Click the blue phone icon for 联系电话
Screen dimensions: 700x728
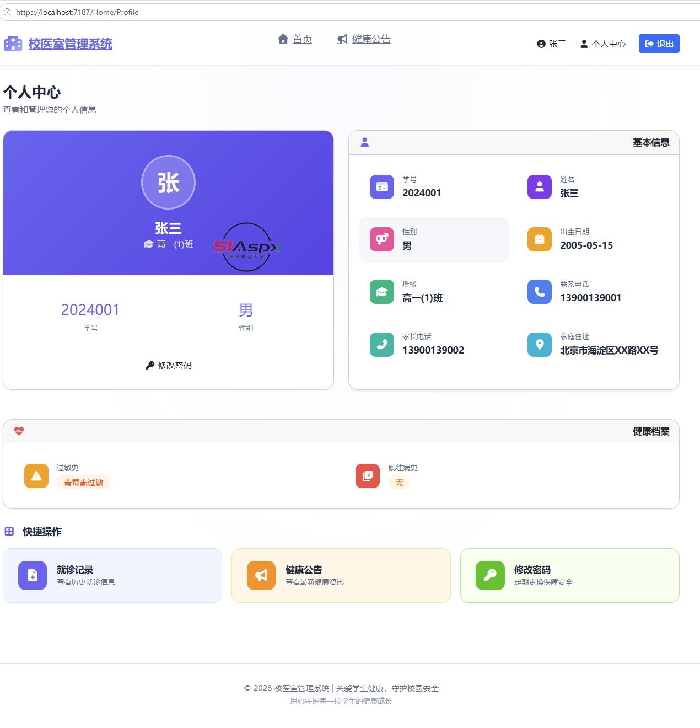[x=540, y=292]
